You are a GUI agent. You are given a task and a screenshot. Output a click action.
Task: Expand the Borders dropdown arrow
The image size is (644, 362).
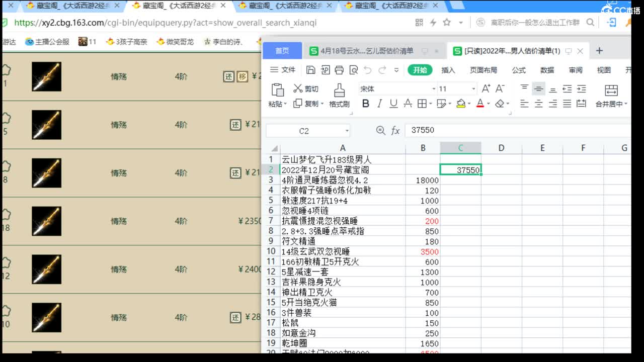431,104
